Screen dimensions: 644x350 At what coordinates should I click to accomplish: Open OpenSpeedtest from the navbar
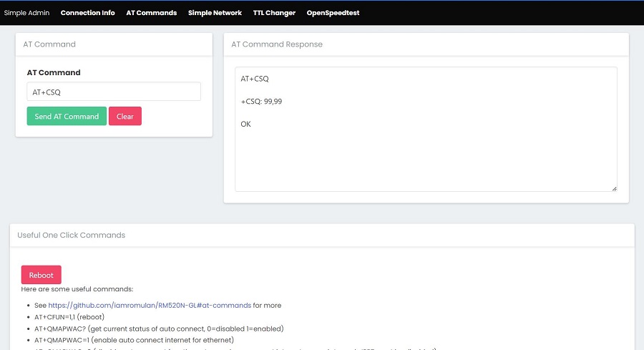pyautogui.click(x=333, y=13)
